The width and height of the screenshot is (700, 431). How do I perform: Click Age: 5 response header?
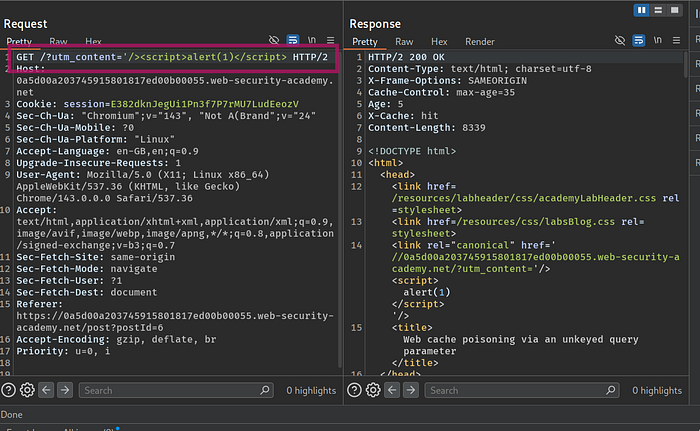tap(386, 104)
